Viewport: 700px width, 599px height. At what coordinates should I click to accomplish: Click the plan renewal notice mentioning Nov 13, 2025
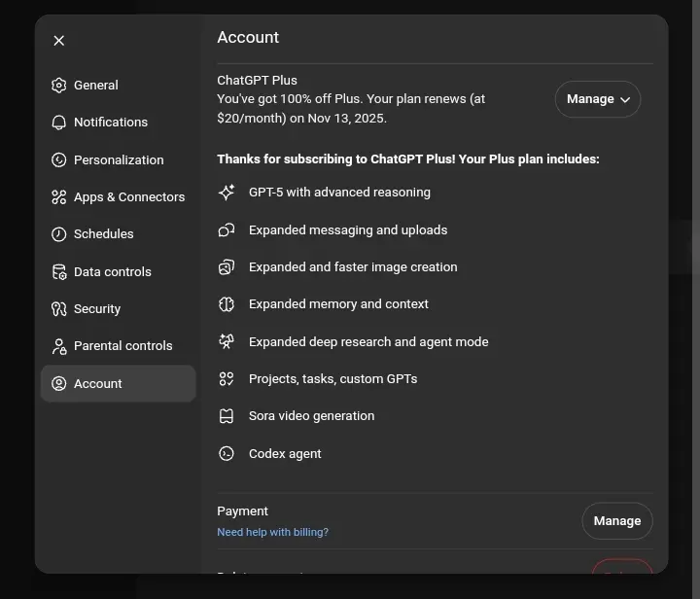[x=351, y=109]
